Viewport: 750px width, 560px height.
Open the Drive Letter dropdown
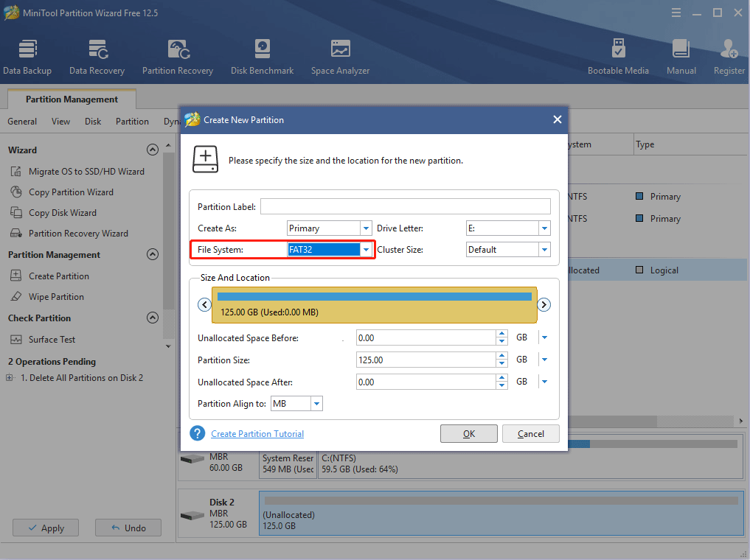pyautogui.click(x=544, y=228)
